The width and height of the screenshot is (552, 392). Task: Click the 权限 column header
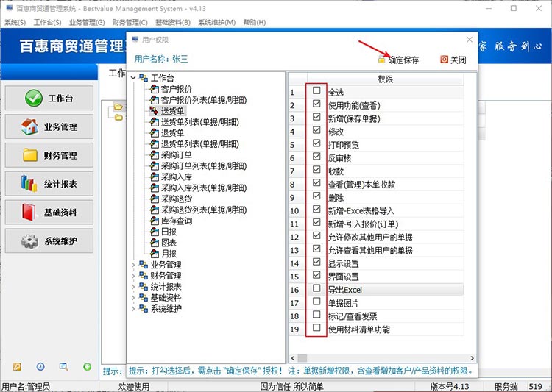point(385,79)
